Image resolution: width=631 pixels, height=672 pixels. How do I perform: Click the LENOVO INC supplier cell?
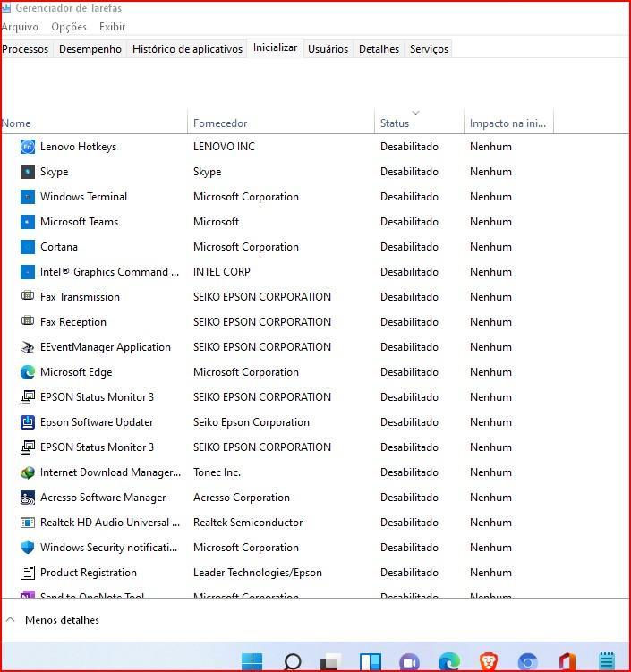[x=224, y=147]
